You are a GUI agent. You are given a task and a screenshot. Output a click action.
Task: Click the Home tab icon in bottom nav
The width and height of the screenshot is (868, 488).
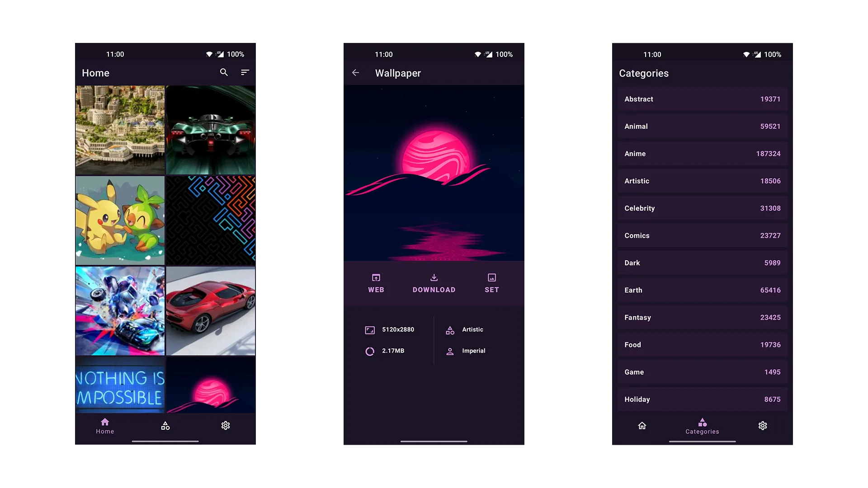pos(105,426)
